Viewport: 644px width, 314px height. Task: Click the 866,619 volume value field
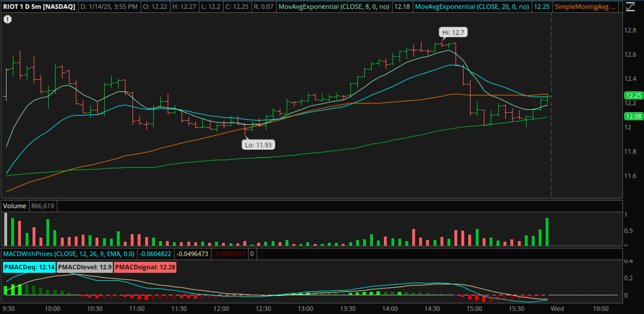43,206
